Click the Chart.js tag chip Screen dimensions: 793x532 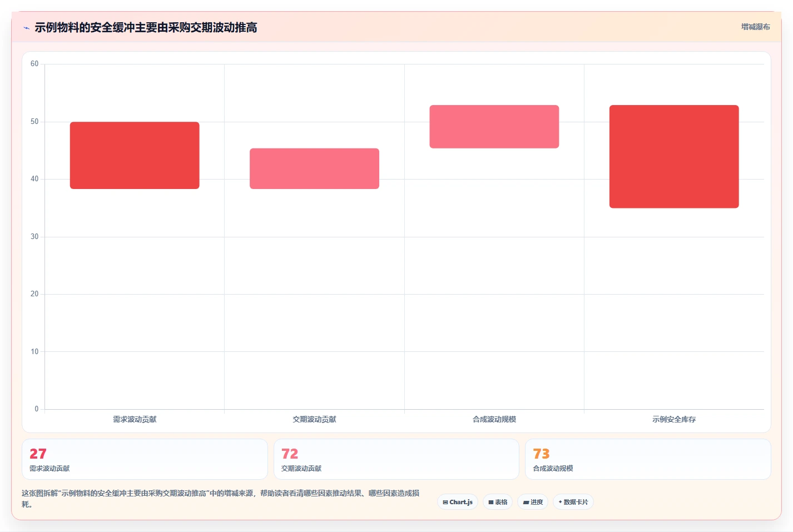pyautogui.click(x=458, y=502)
